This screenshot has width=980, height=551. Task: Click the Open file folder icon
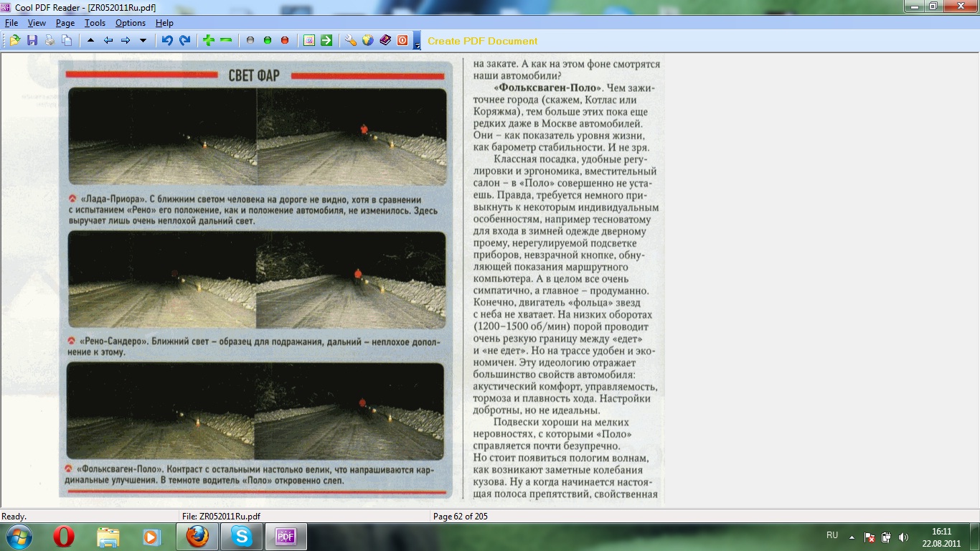[14, 41]
